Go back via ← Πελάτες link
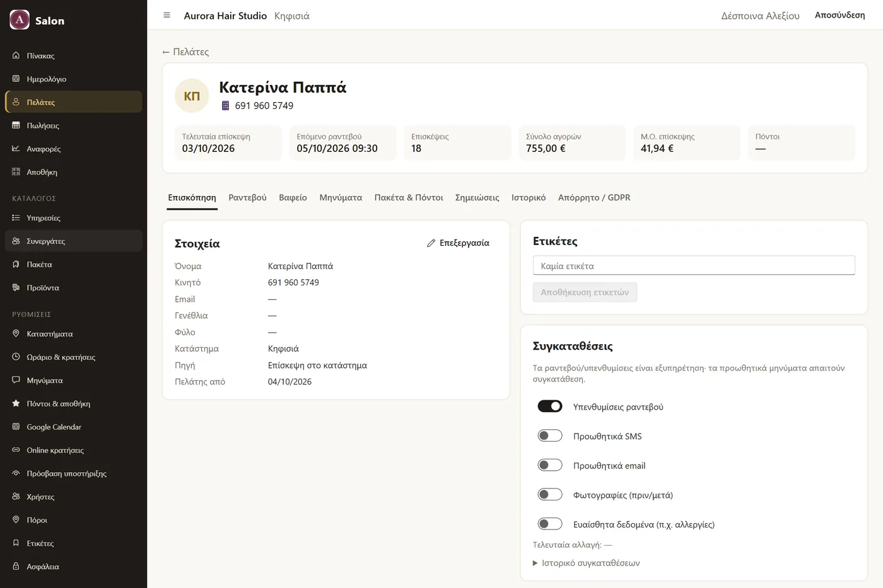The width and height of the screenshot is (883, 588). coord(185,52)
